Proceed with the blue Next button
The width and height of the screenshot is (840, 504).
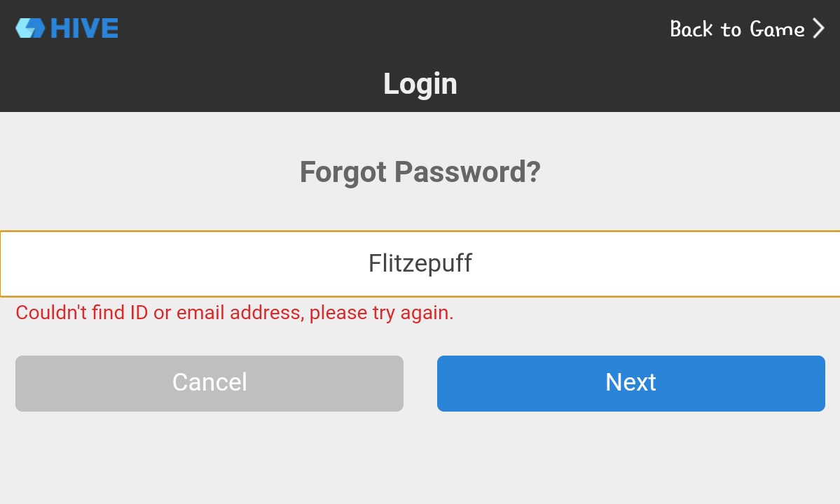(x=631, y=383)
